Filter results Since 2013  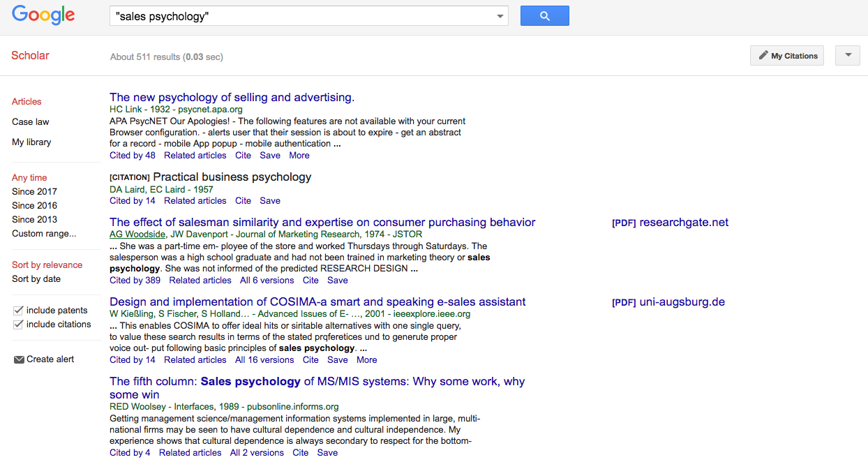[x=34, y=220]
